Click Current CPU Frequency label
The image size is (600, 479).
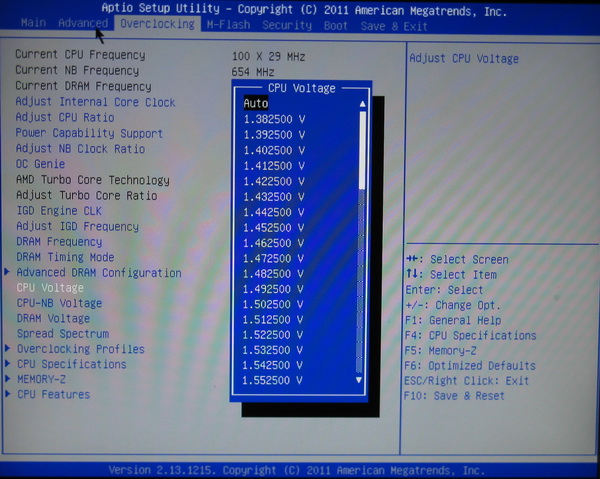point(80,55)
